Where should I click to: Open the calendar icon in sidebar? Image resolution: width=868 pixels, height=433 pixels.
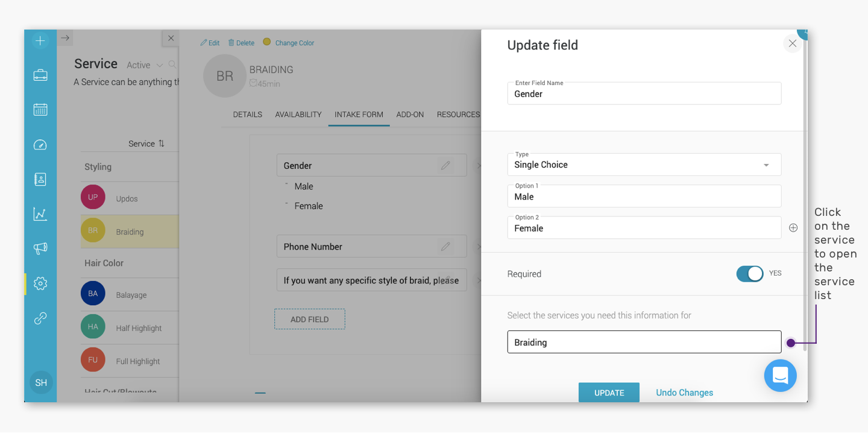(x=40, y=110)
